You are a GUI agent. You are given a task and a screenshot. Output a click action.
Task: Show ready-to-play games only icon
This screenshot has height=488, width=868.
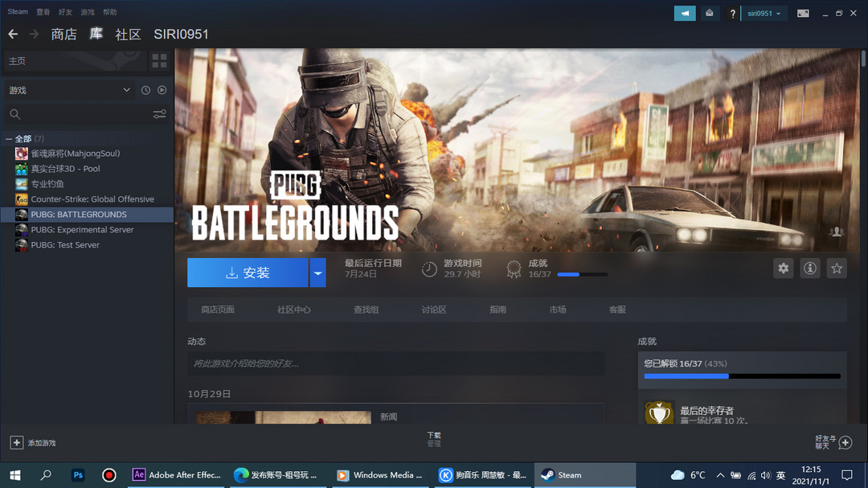coord(162,90)
